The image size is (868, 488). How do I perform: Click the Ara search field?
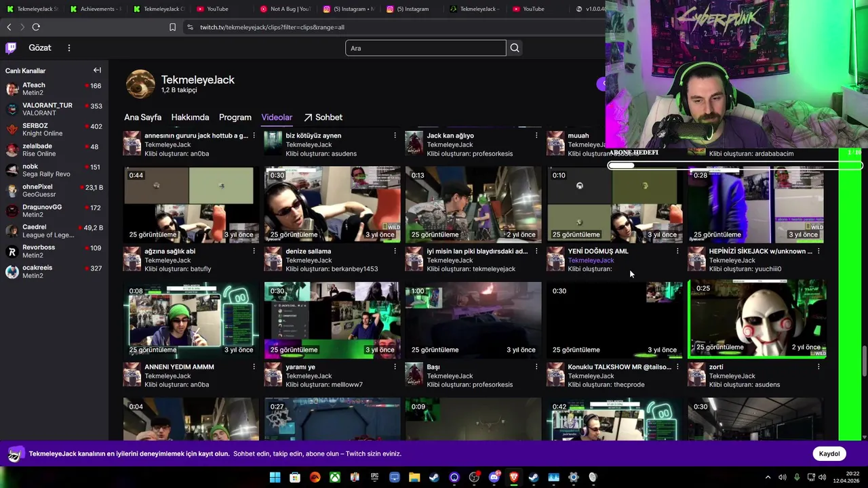[x=426, y=47]
